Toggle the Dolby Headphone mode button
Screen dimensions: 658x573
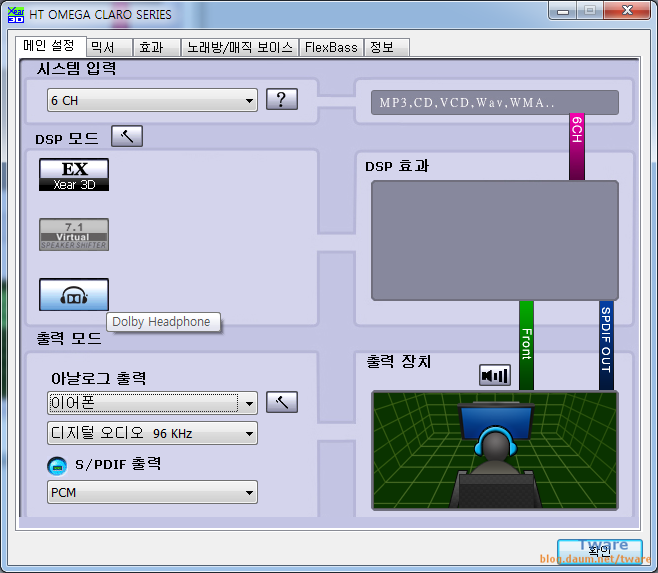74,295
